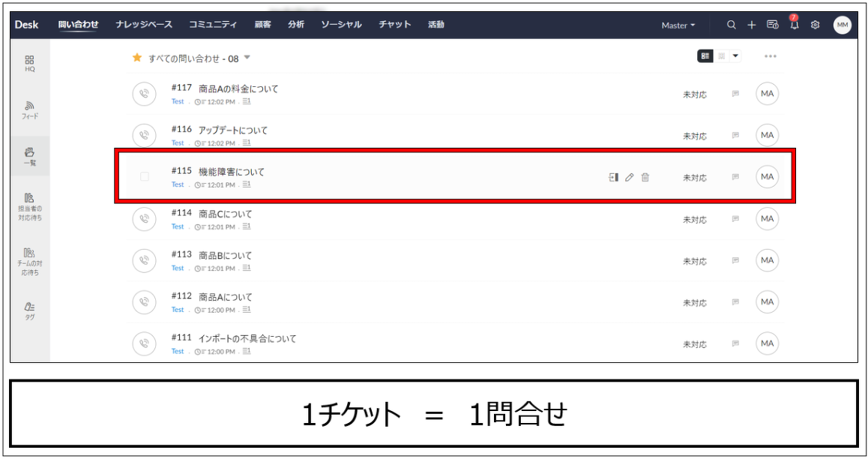Open フィード in the left sidebar
Screen dimensions: 868x459
pos(30,110)
